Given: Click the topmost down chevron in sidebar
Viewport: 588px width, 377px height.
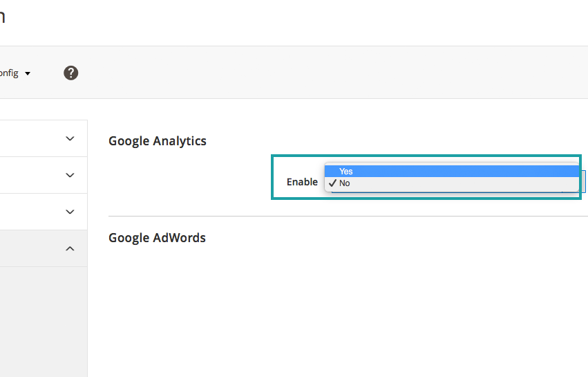Looking at the screenshot, I should pyautogui.click(x=70, y=138).
